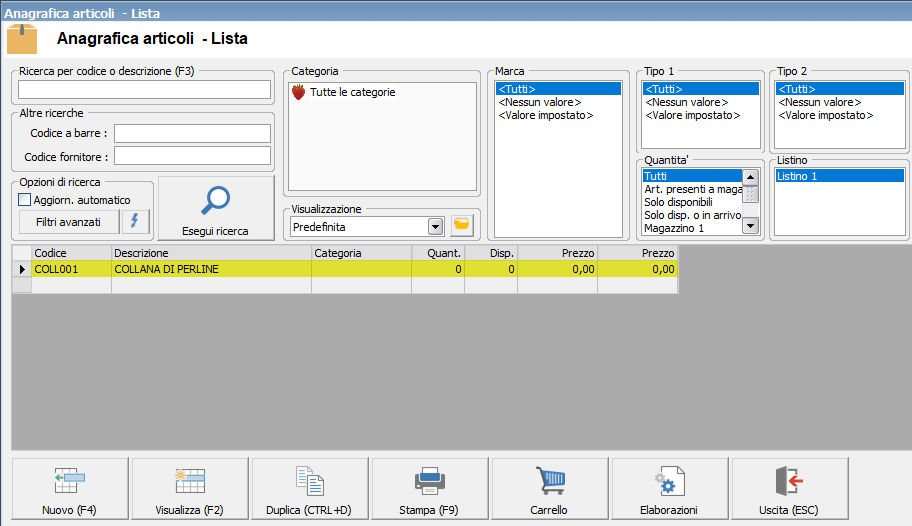
Task: Open the folder icon next to Visualizzazione
Action: 461,226
